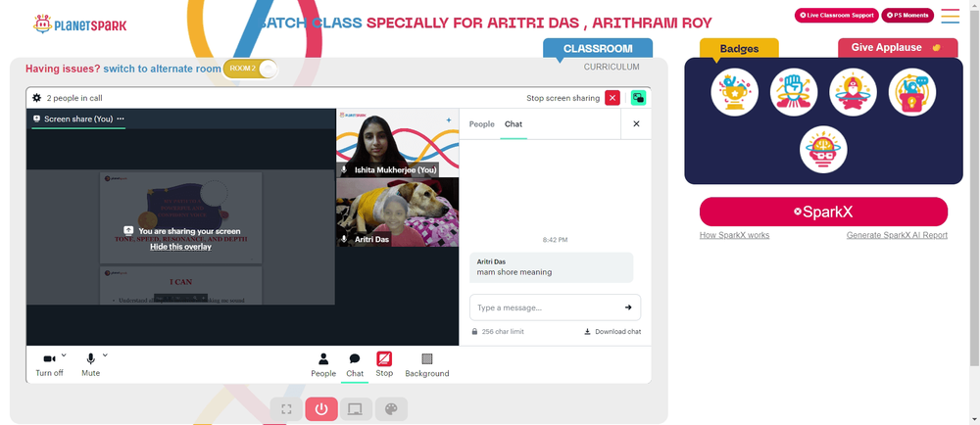
Task: Open the People list button
Action: (323, 364)
